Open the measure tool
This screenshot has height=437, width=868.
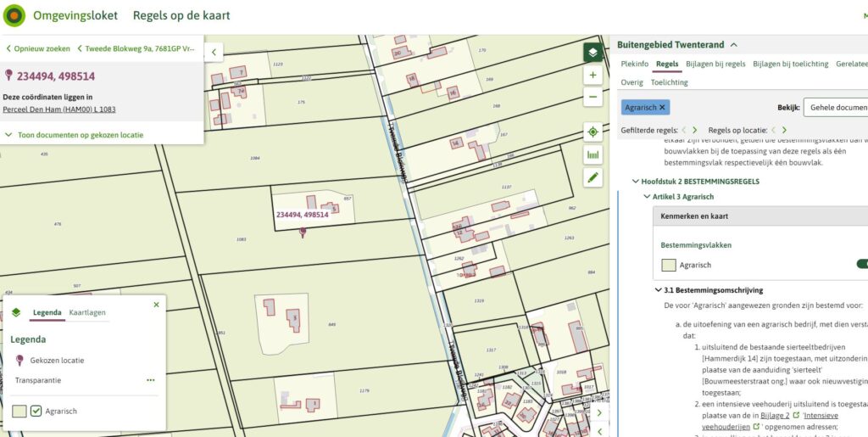(x=593, y=155)
